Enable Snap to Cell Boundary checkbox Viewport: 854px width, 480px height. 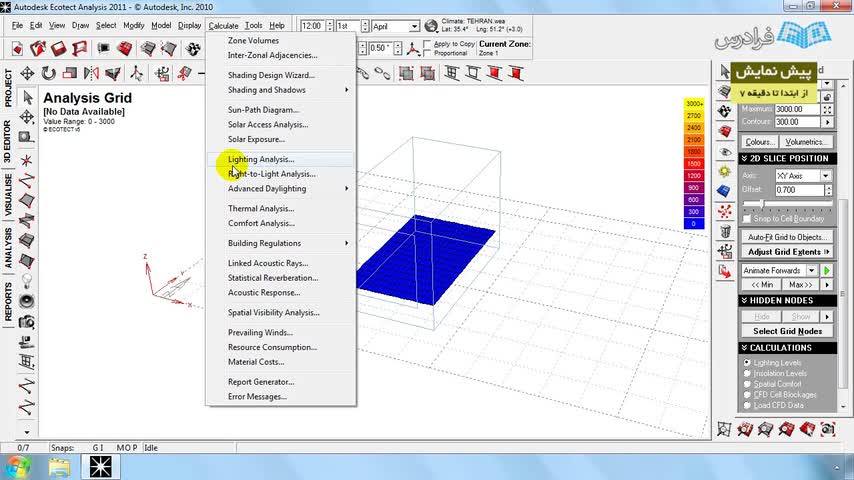point(747,219)
